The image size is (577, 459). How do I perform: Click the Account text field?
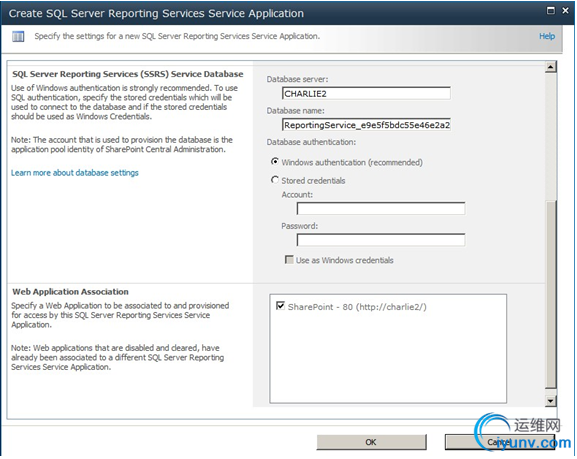click(x=381, y=208)
